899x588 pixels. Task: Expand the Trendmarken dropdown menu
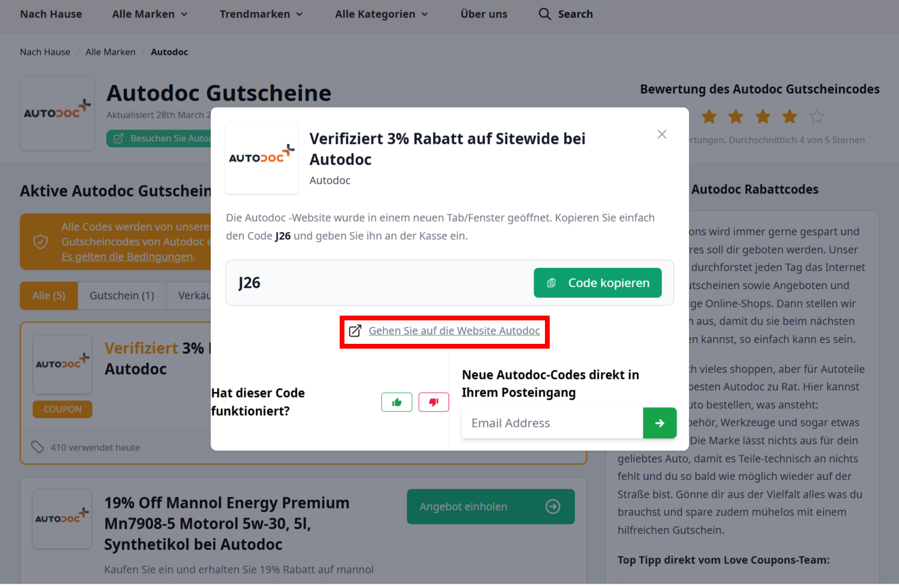click(x=261, y=14)
